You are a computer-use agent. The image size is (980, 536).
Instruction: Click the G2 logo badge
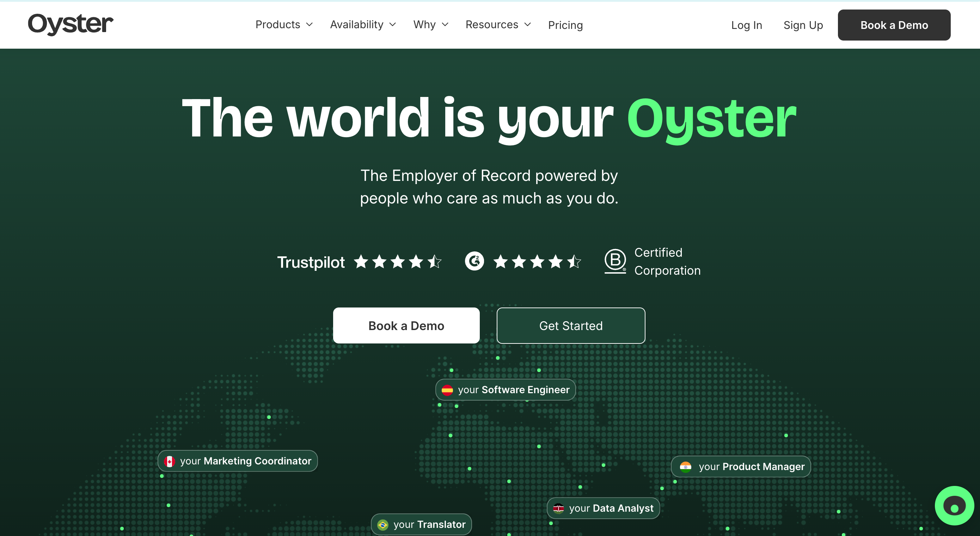click(474, 261)
